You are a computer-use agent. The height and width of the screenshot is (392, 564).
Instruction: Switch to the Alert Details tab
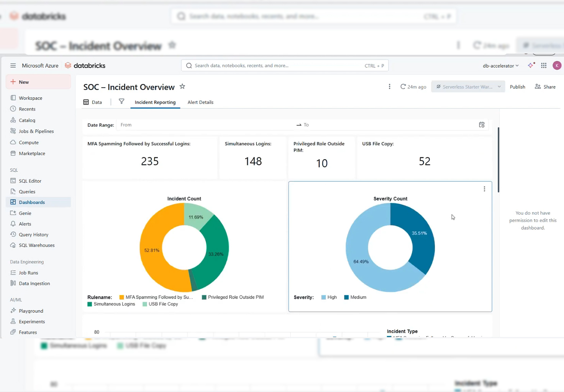pos(200,102)
